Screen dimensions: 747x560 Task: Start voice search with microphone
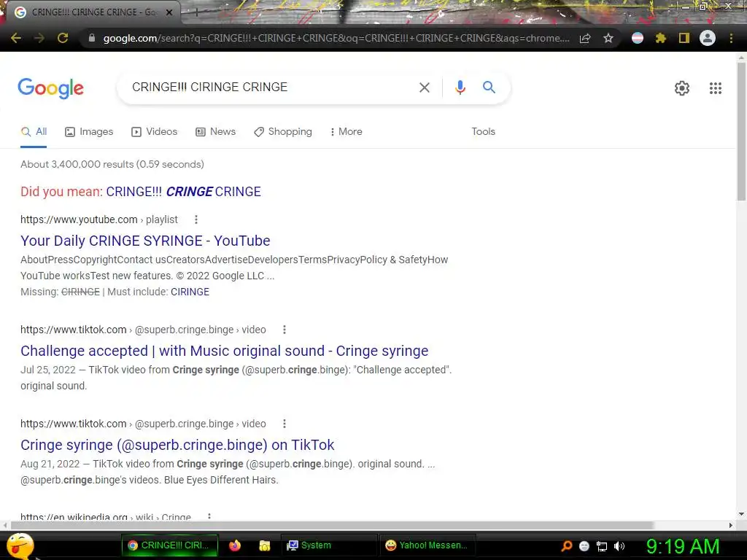click(460, 87)
